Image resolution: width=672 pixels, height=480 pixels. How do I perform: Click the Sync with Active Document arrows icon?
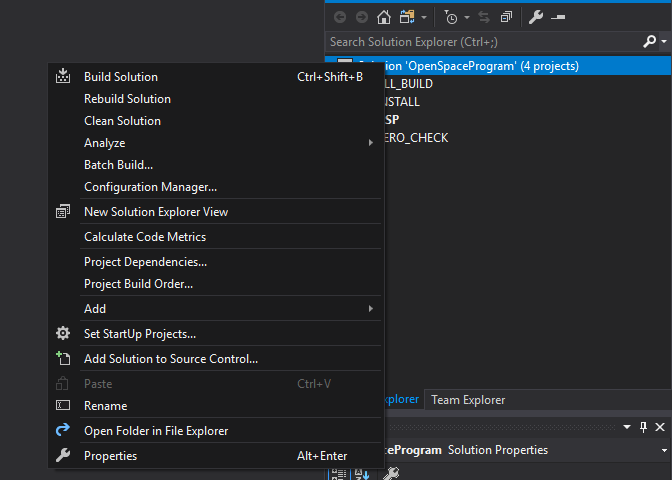click(484, 17)
